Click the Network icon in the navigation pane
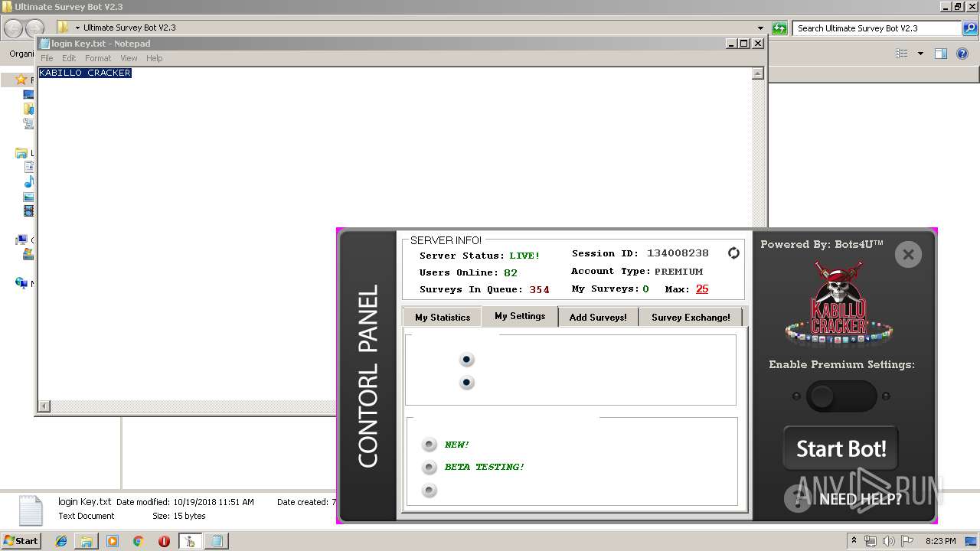 (21, 283)
